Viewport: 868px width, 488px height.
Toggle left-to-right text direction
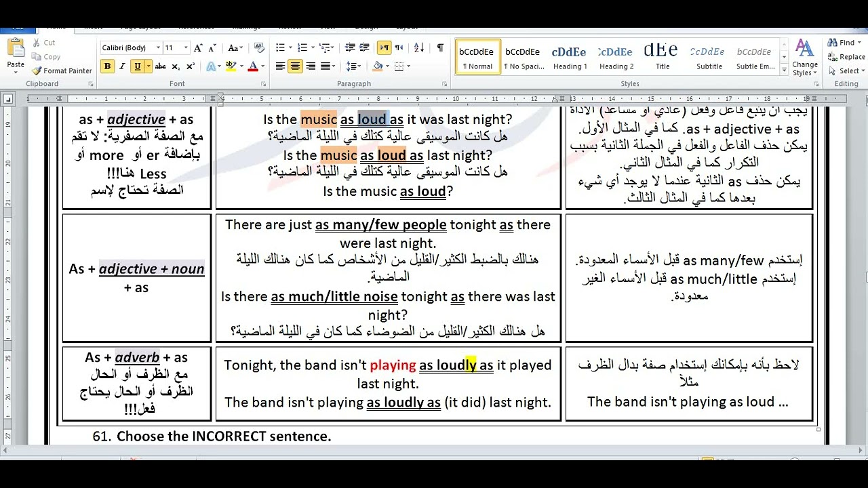coord(384,48)
